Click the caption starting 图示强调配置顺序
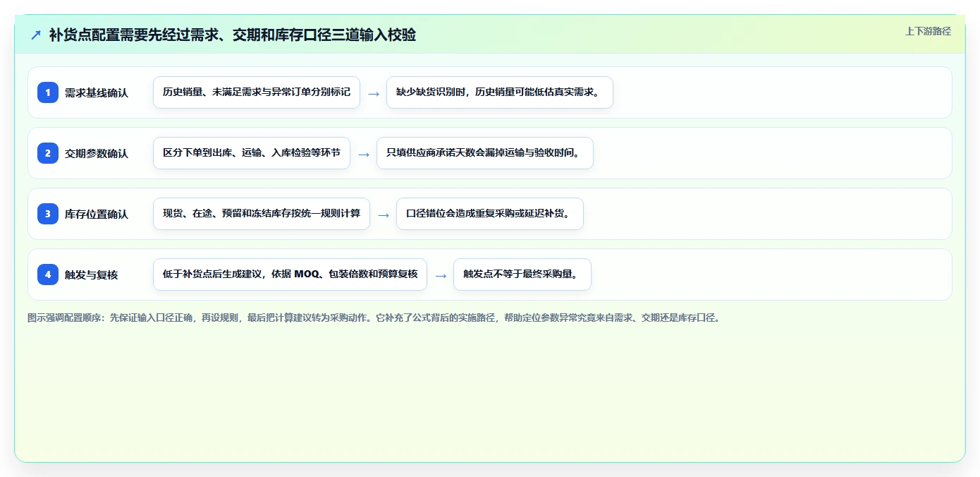980x477 pixels. [x=374, y=318]
